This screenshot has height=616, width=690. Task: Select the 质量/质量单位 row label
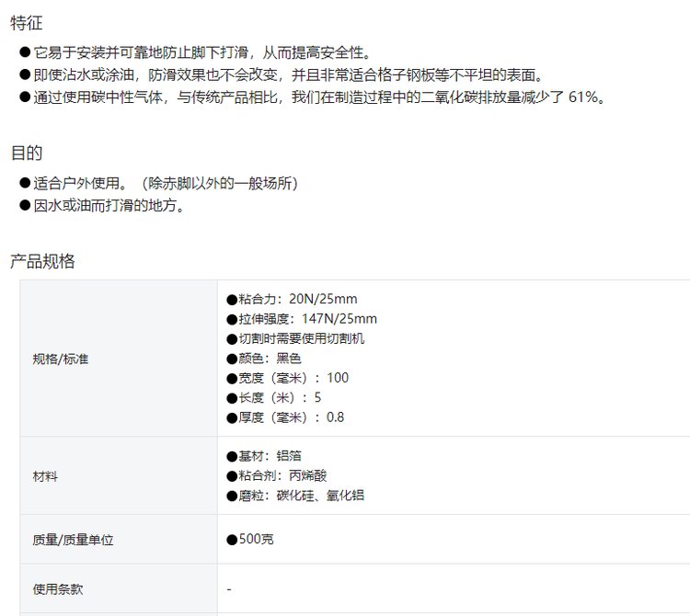click(x=73, y=540)
